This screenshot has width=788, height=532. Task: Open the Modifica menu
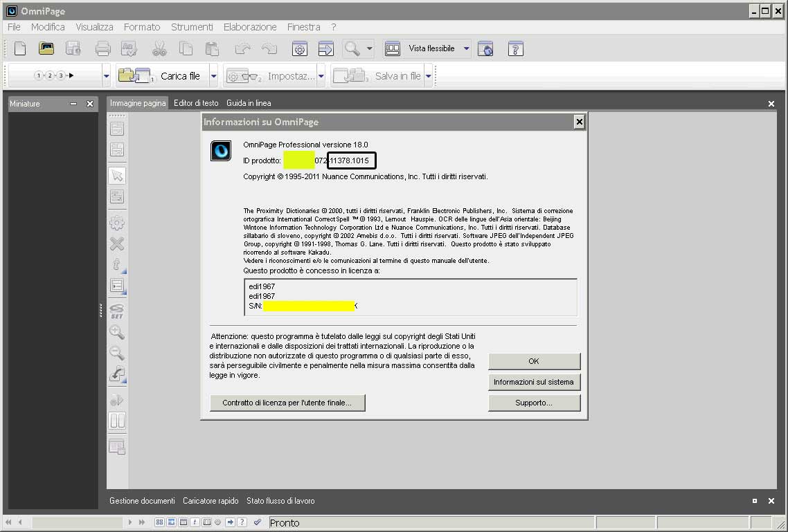pyautogui.click(x=48, y=27)
